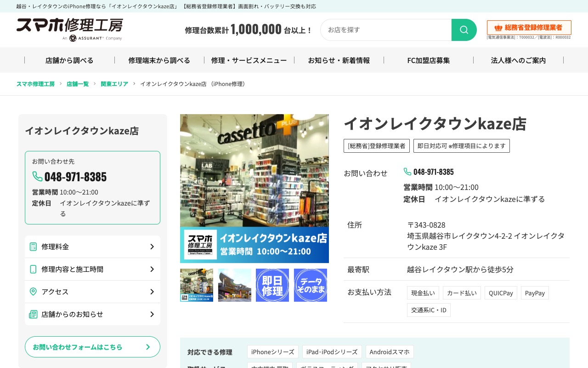Screen dimensions: 588x368
Task: Open the 修理端末から調べる menu
Action: (159, 60)
